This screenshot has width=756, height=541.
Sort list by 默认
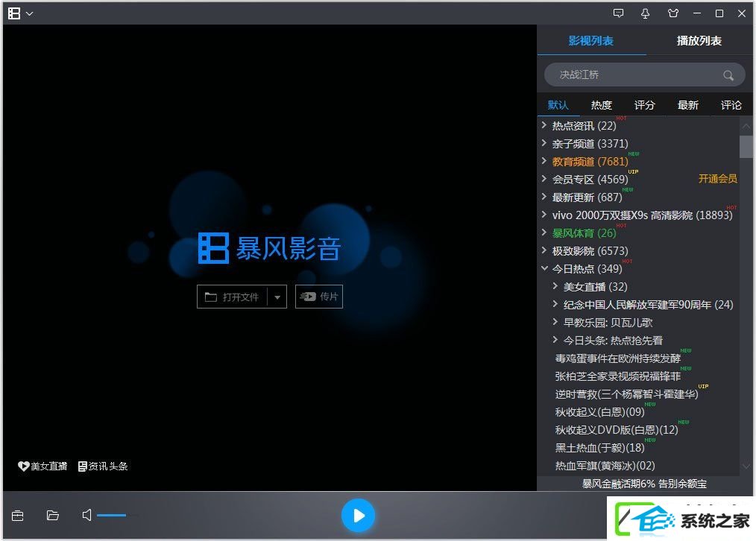click(558, 105)
